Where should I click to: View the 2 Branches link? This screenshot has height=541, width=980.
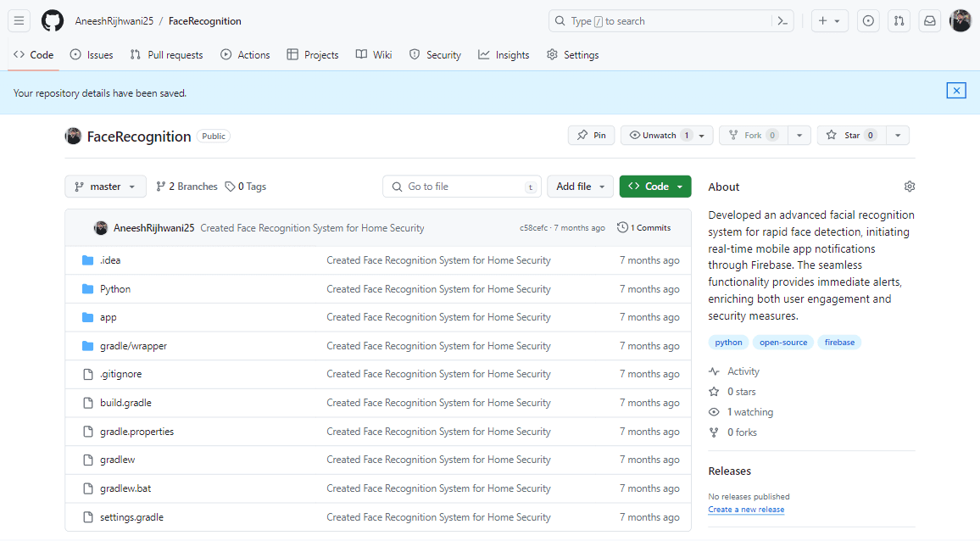187,187
